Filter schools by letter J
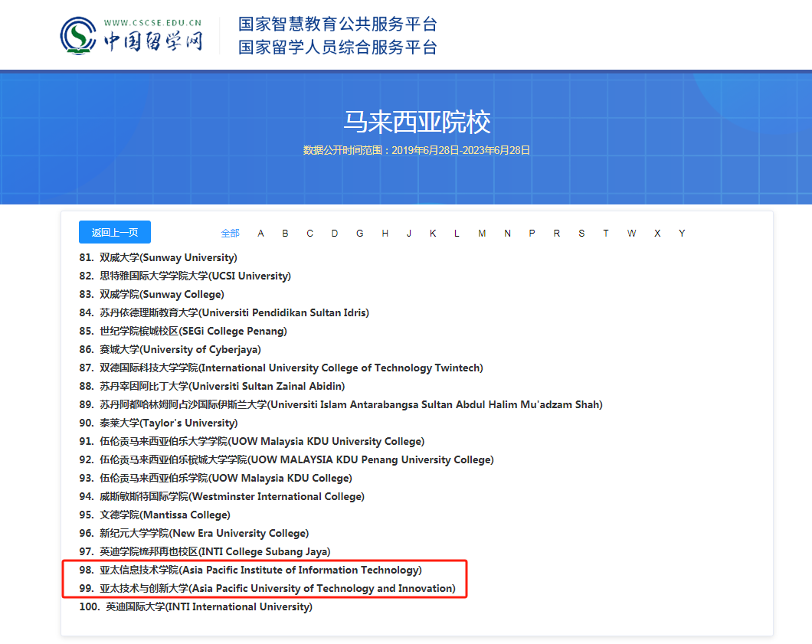Viewport: 812px width, 644px height. pos(408,234)
